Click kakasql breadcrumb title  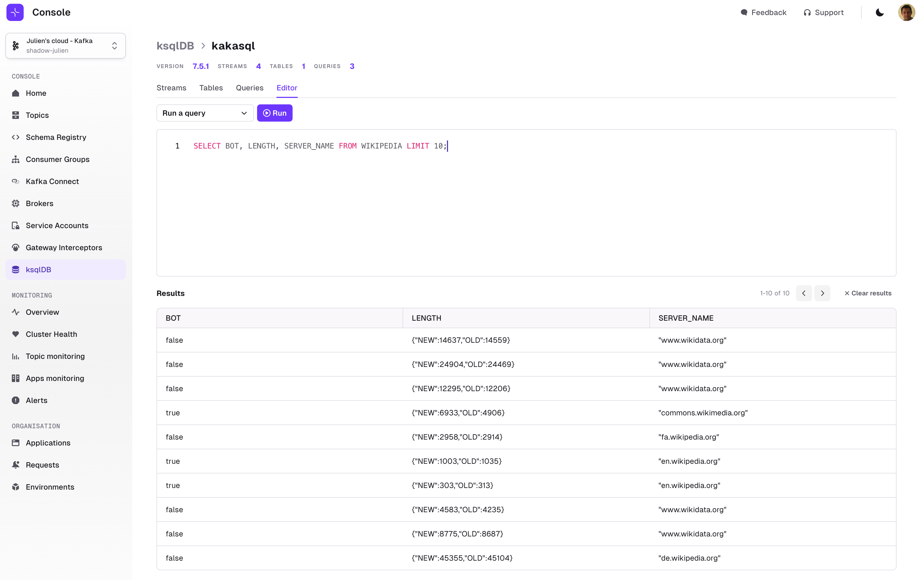233,46
